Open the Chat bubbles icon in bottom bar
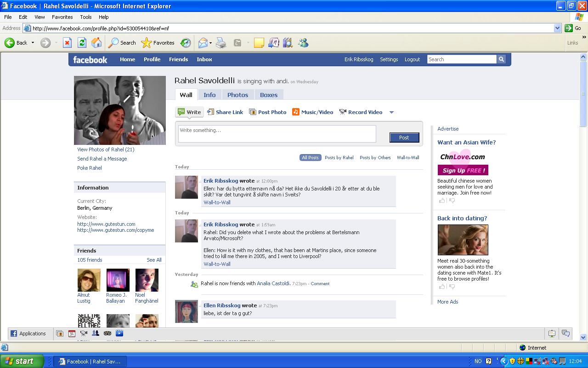The image size is (588, 368). pyautogui.click(x=566, y=333)
